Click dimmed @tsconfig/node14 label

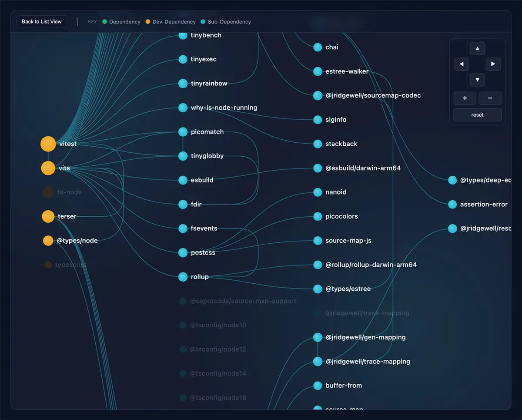(218, 373)
